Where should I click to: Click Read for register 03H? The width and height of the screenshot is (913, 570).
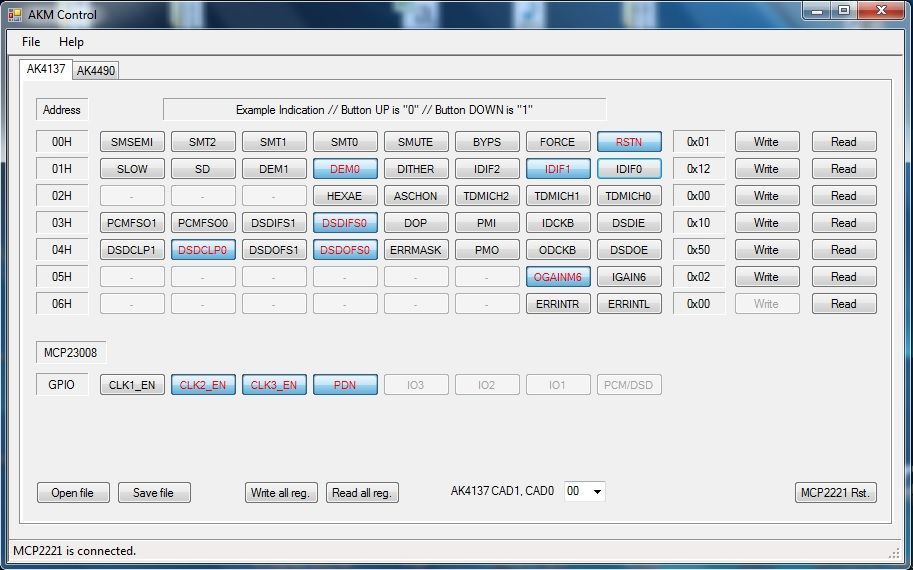[844, 223]
